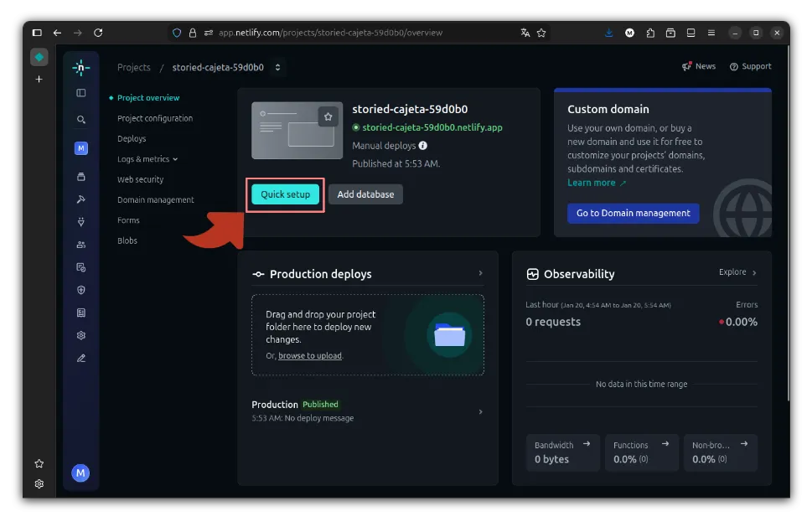The height and width of the screenshot is (522, 812).
Task: Toggle the sidebar panel collapse icon
Action: 80,93
